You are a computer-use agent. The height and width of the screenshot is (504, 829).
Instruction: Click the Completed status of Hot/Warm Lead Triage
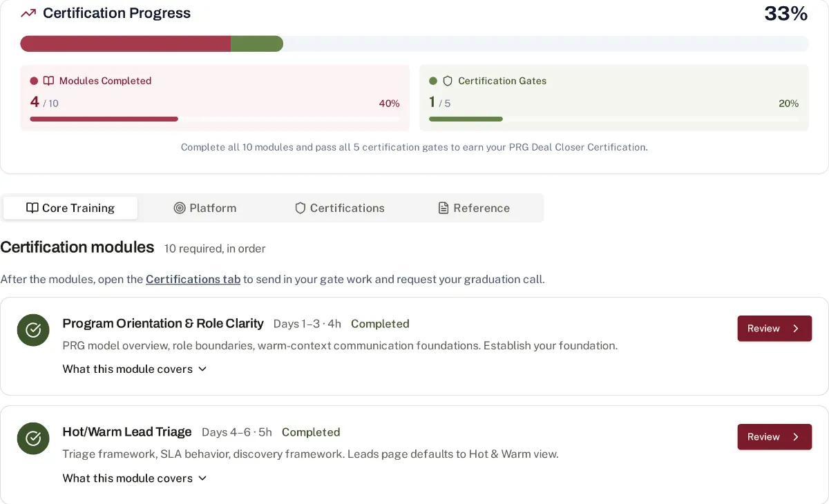pos(311,432)
